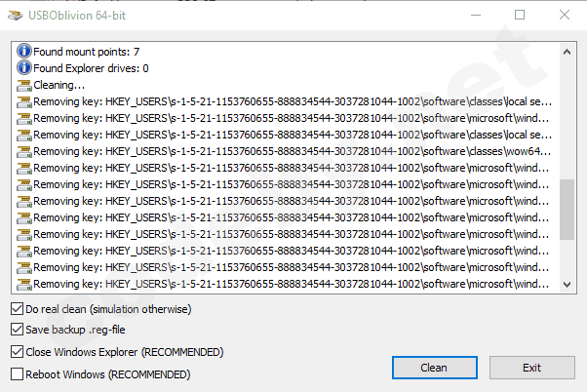This screenshot has height=392, width=587.
Task: Click info icon beside Found mount points: 7
Action: [x=24, y=51]
